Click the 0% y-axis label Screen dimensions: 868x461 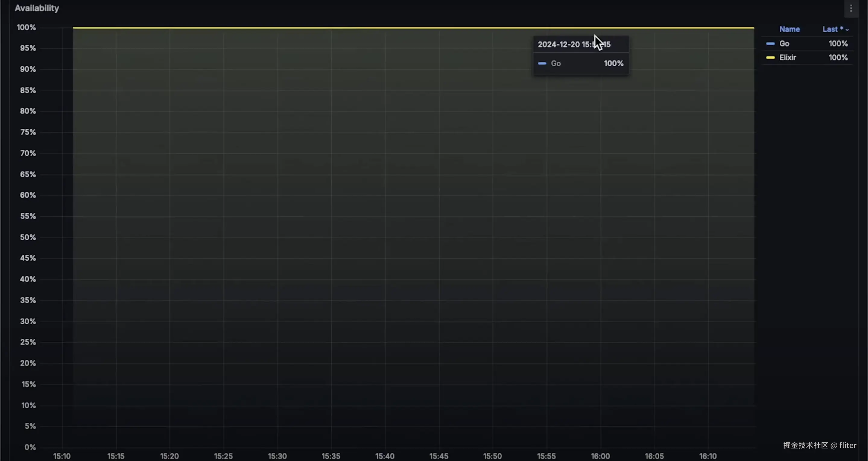click(x=30, y=447)
